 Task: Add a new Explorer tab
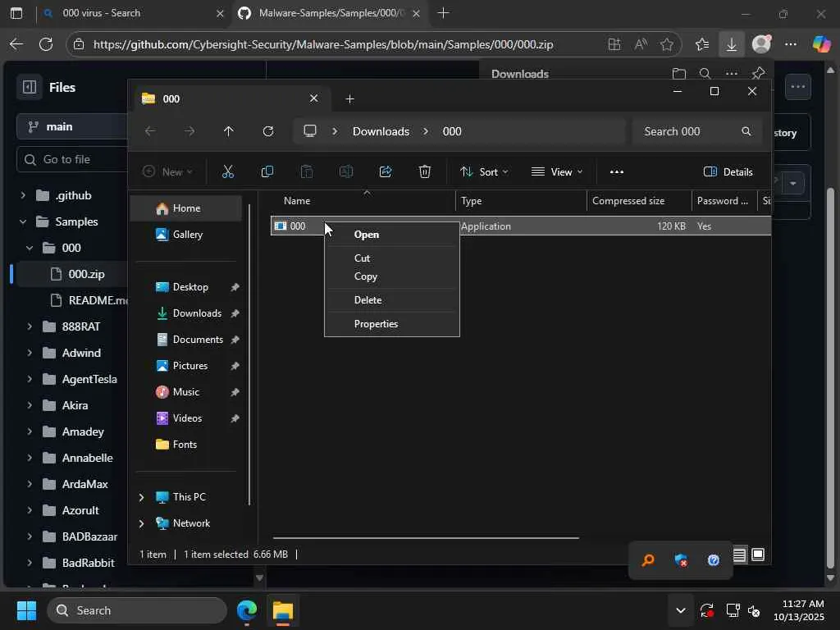coord(349,98)
